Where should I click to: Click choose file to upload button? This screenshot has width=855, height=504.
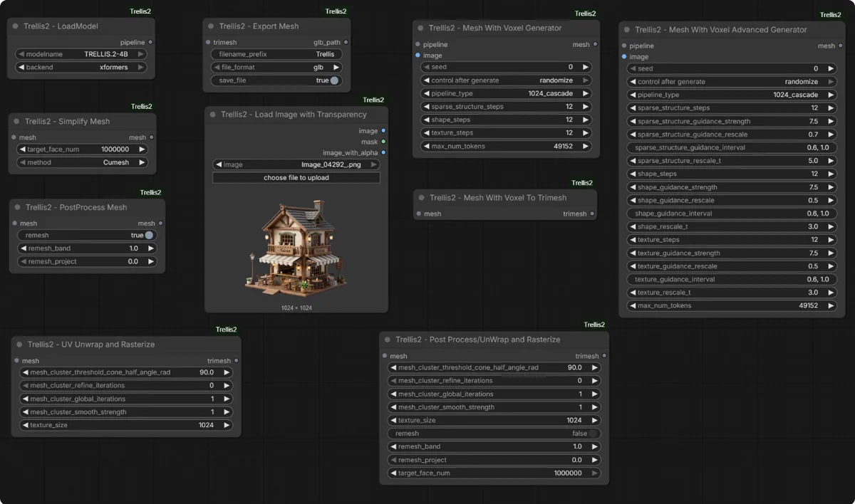tap(296, 178)
